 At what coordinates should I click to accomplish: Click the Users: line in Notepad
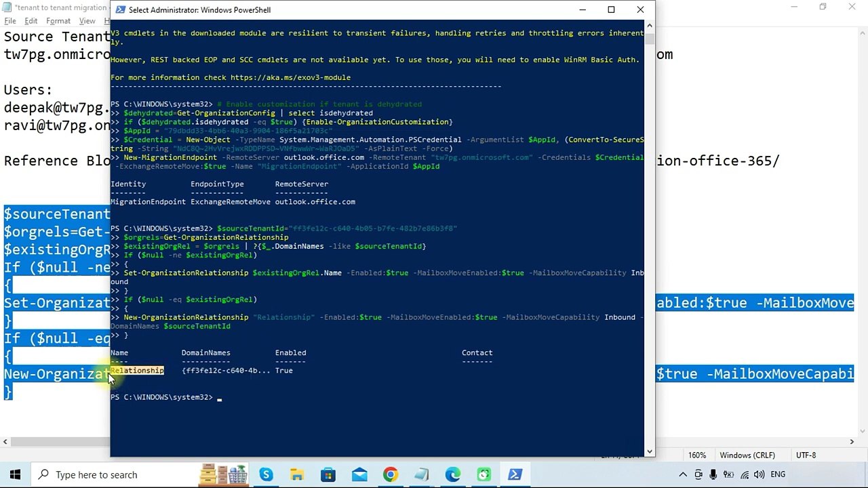point(28,90)
